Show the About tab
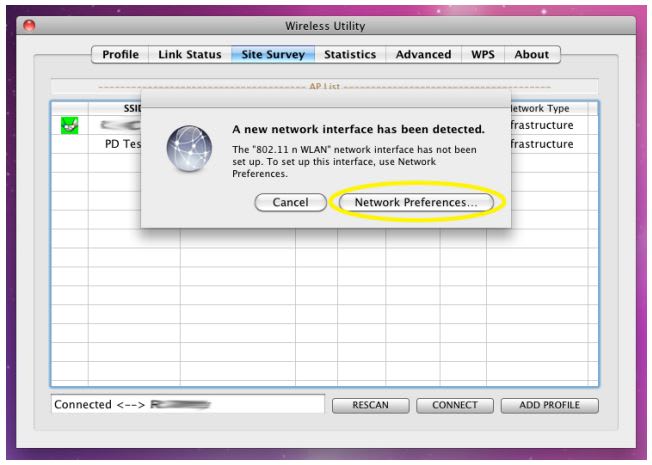The image size is (652, 465). click(531, 54)
